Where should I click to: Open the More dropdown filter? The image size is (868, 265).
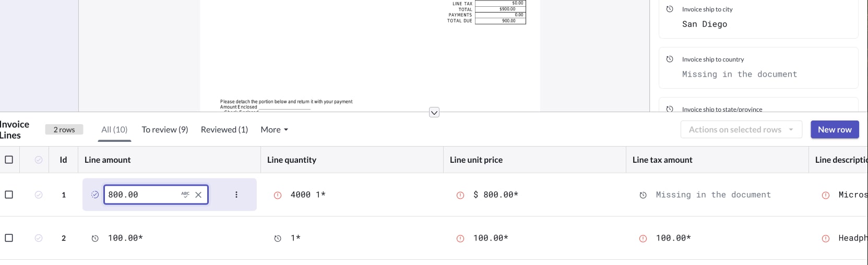275,129
